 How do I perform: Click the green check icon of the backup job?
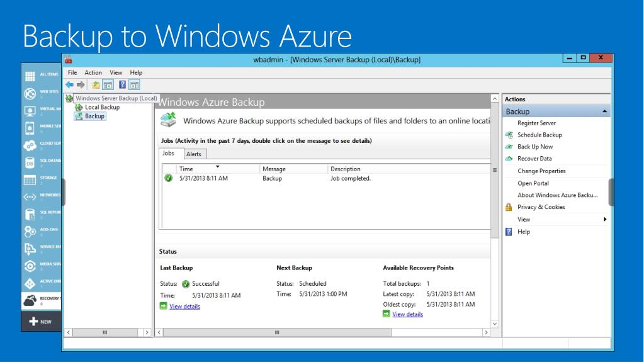(168, 178)
